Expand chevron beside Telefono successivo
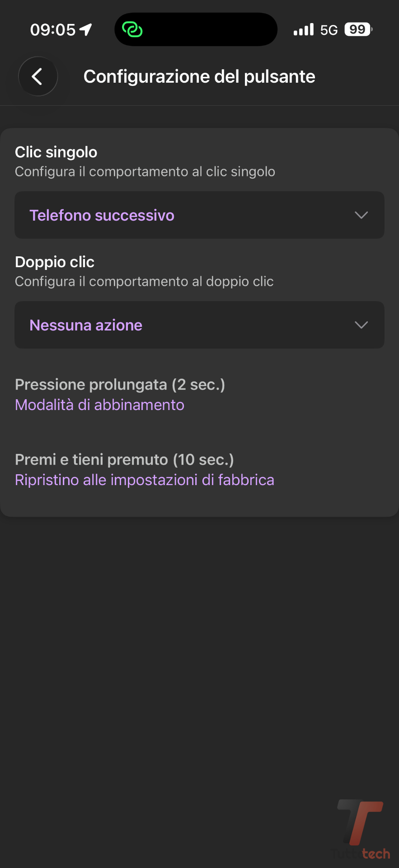This screenshot has height=868, width=399. (x=361, y=215)
